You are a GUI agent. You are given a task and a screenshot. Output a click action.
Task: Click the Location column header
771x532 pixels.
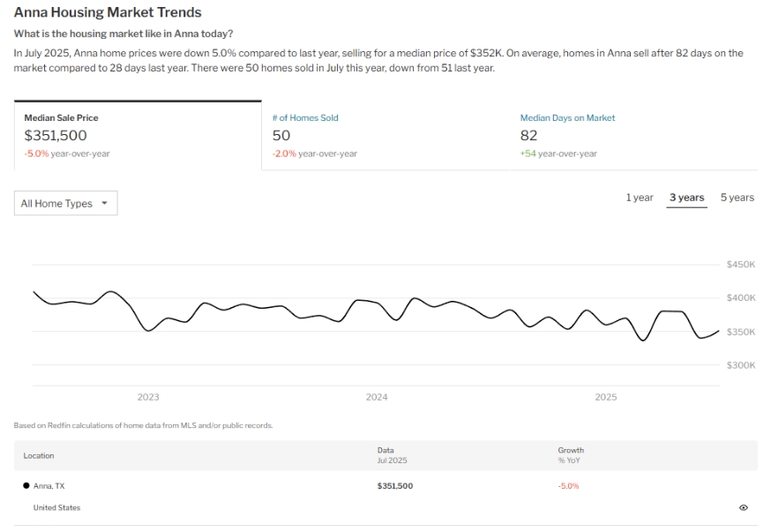[39, 455]
